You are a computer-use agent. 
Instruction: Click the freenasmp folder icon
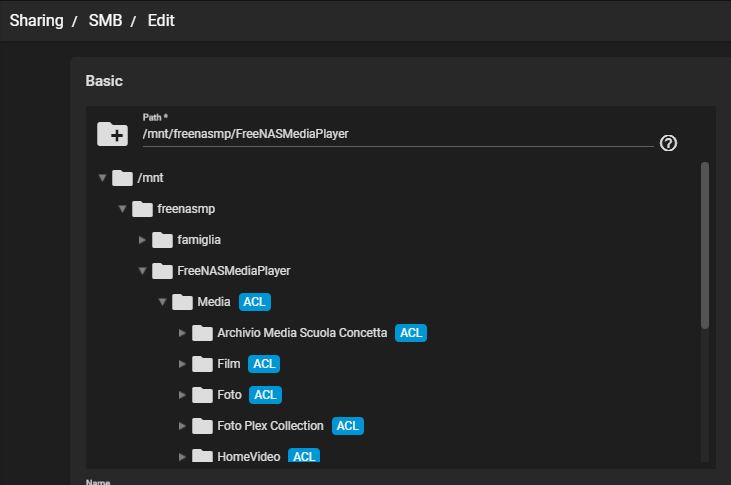click(143, 209)
